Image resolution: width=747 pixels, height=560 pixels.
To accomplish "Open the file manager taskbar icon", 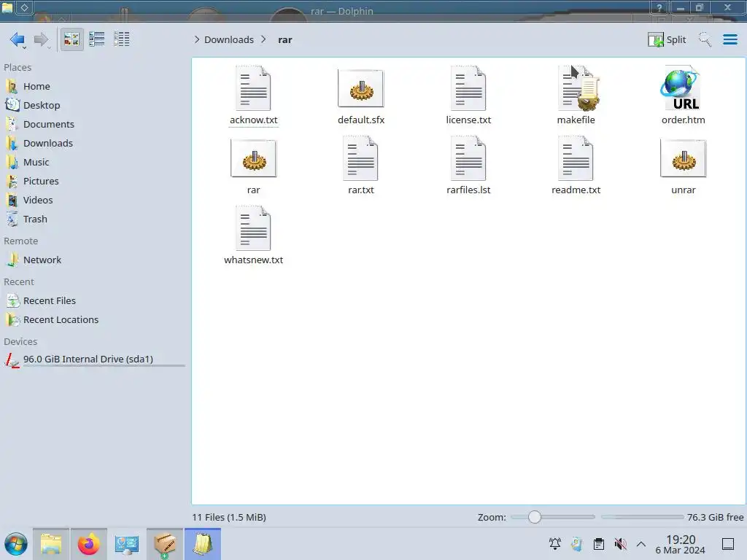I will click(x=51, y=544).
